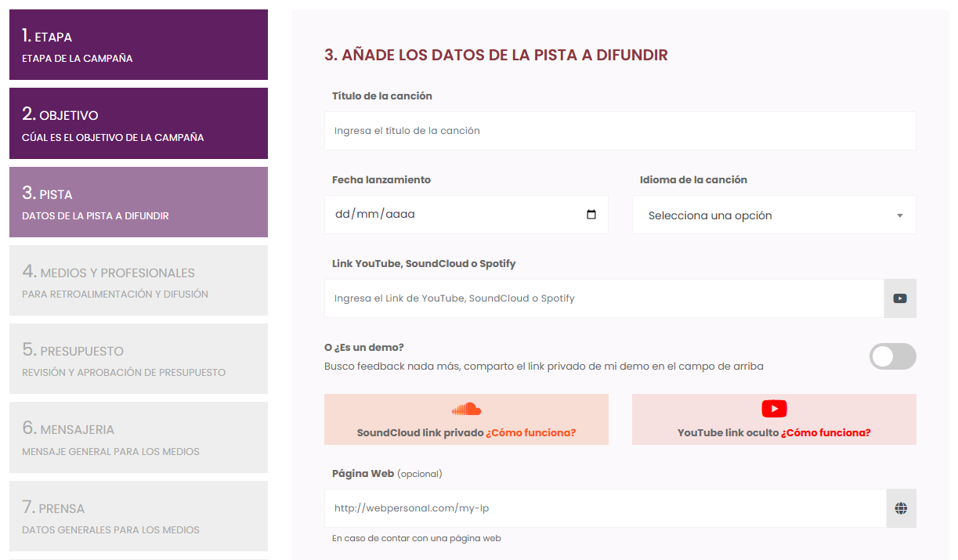Viewport: 958px width, 560px height.
Task: Click the Página Web input field
Action: [603, 508]
